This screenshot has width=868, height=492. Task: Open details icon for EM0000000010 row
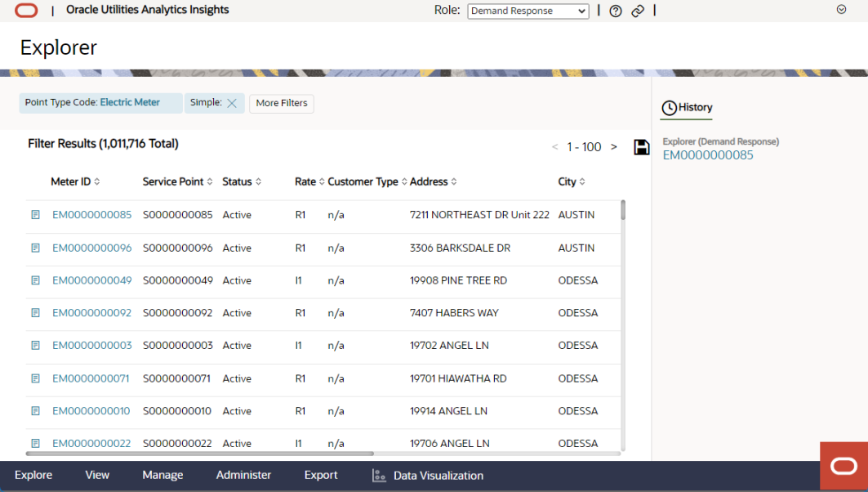[35, 411]
